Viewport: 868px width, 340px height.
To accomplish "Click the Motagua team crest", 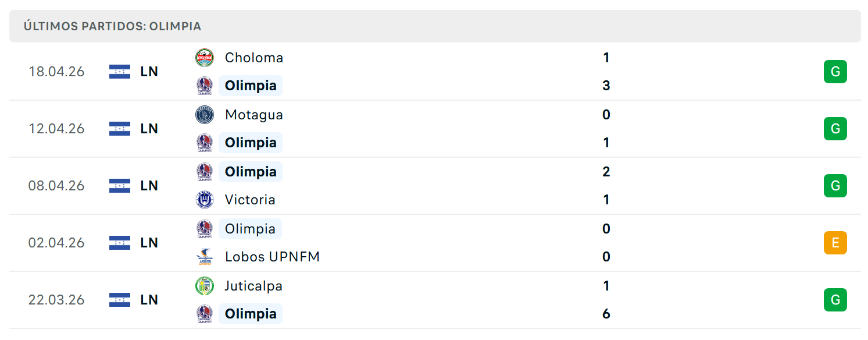I will tap(205, 115).
